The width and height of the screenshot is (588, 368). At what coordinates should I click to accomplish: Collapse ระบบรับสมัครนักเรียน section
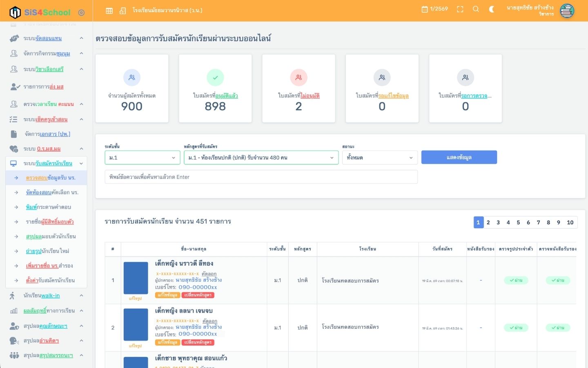[x=47, y=163]
